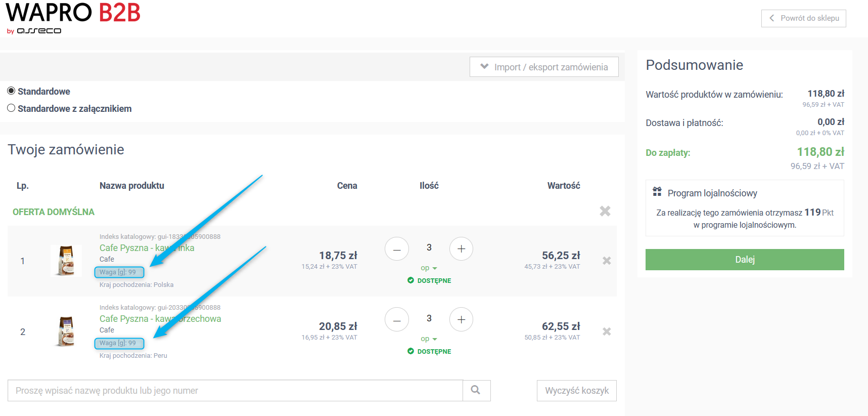
Task: Select the Standardowe radio option
Action: point(11,91)
